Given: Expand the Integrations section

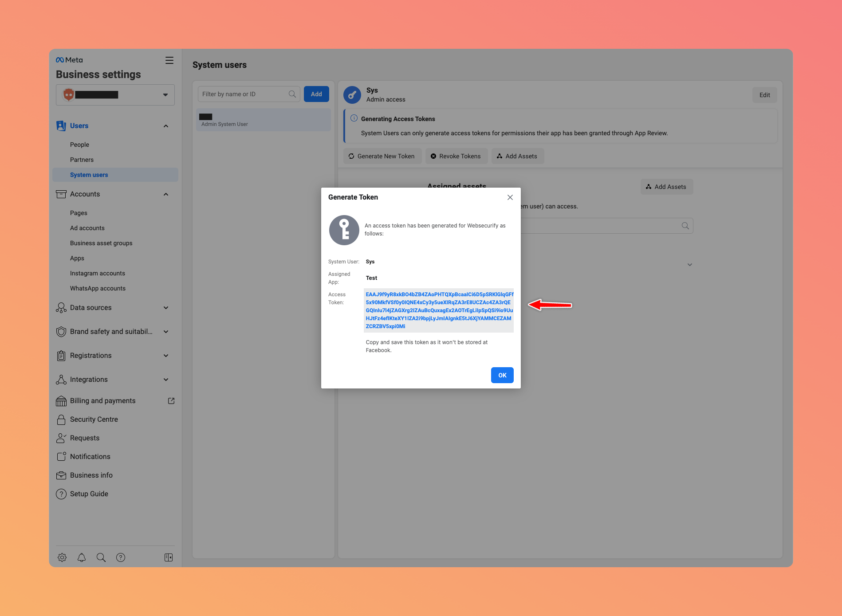Looking at the screenshot, I should pos(166,380).
